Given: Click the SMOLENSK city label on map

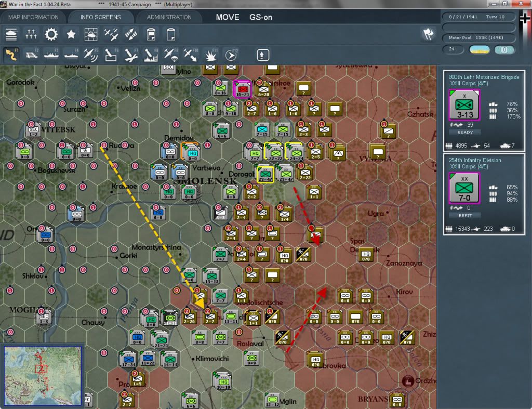Looking at the screenshot, I should pyautogui.click(x=205, y=180).
